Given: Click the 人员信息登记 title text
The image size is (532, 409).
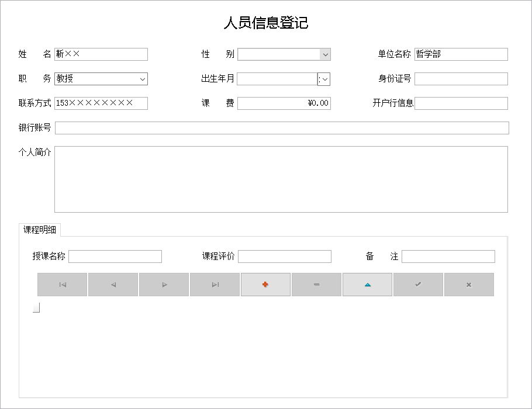Looking at the screenshot, I should point(266,23).
